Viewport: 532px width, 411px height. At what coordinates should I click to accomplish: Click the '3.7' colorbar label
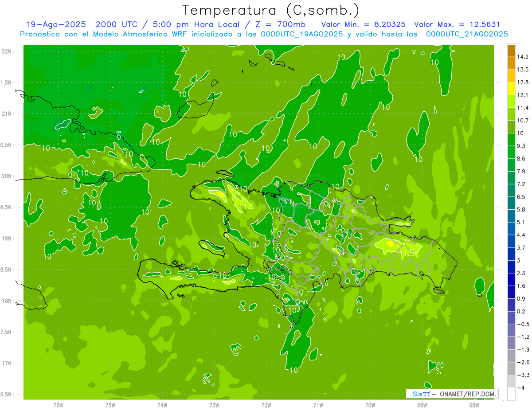[521, 247]
